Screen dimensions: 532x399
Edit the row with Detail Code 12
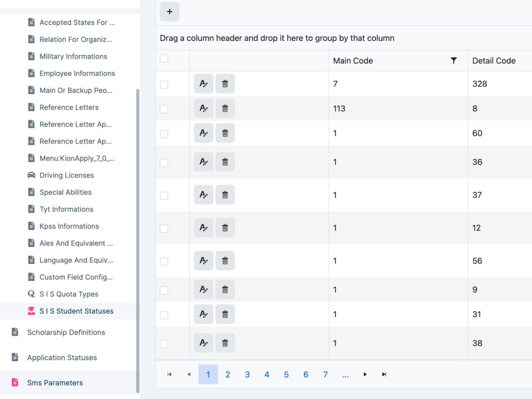[x=204, y=228]
